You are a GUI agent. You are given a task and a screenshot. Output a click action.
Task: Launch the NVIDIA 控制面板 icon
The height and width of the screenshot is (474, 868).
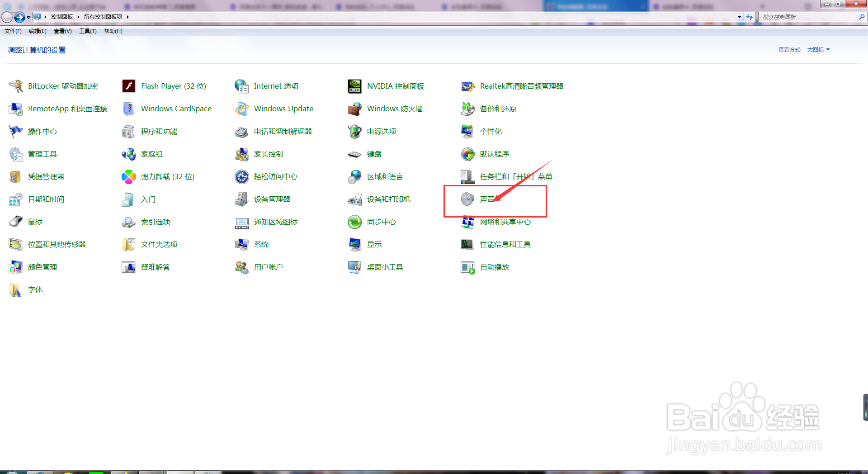coord(355,86)
